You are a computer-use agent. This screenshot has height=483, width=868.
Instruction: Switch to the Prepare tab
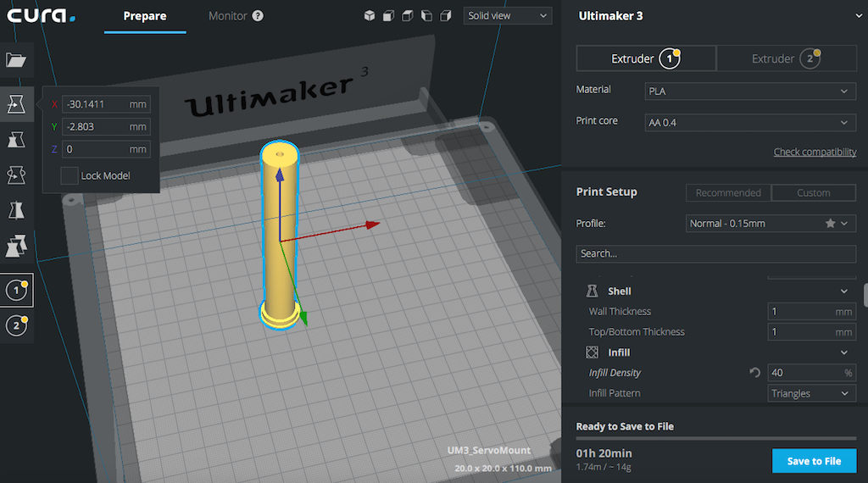point(145,17)
